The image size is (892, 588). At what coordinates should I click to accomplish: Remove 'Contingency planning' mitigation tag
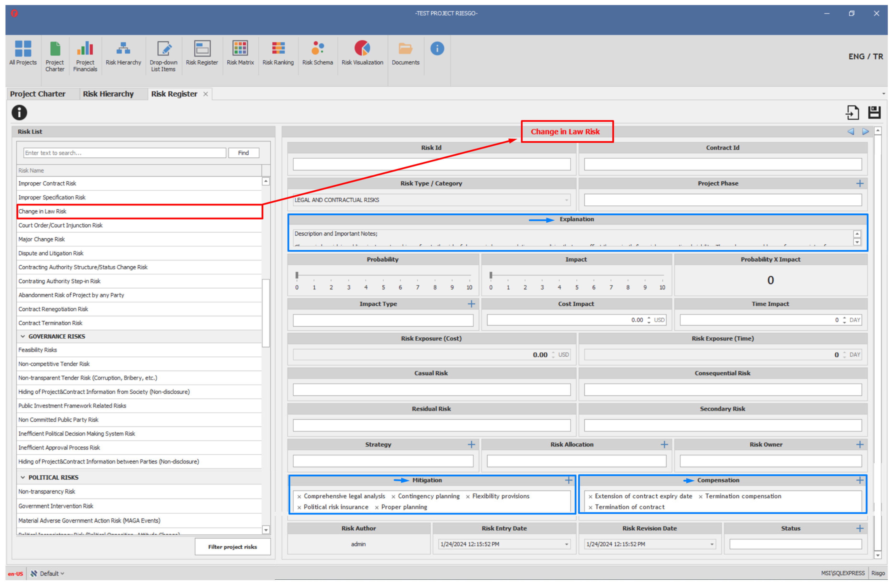[393, 496]
